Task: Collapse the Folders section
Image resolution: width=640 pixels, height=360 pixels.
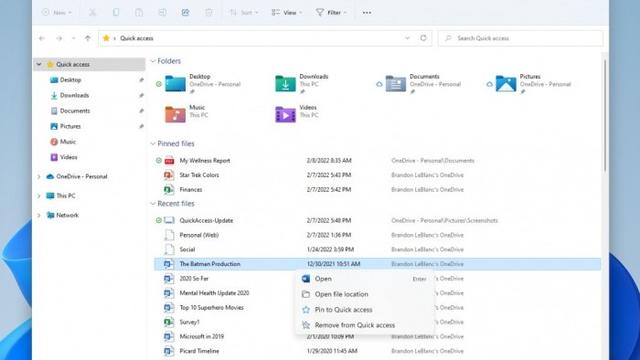Action: point(153,61)
